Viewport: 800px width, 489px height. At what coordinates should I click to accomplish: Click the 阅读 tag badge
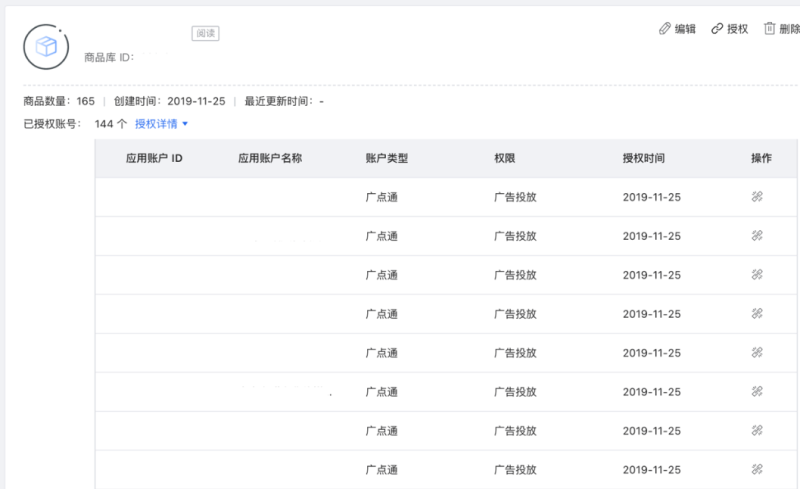206,33
